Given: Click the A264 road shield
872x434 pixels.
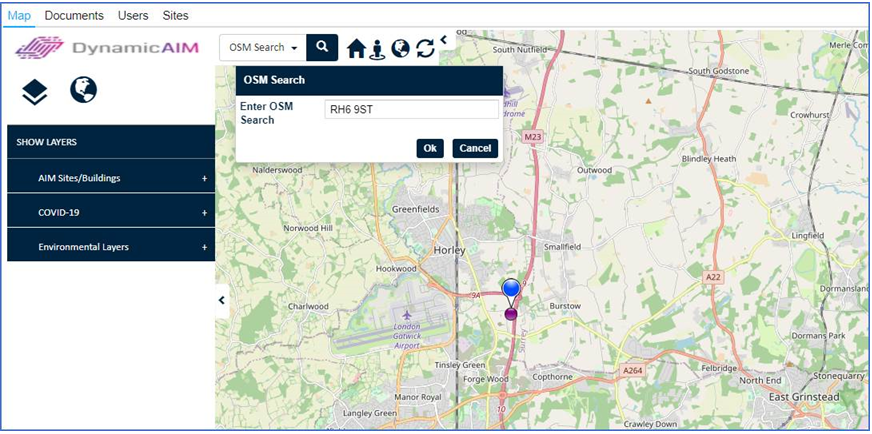Looking at the screenshot, I should tap(632, 369).
